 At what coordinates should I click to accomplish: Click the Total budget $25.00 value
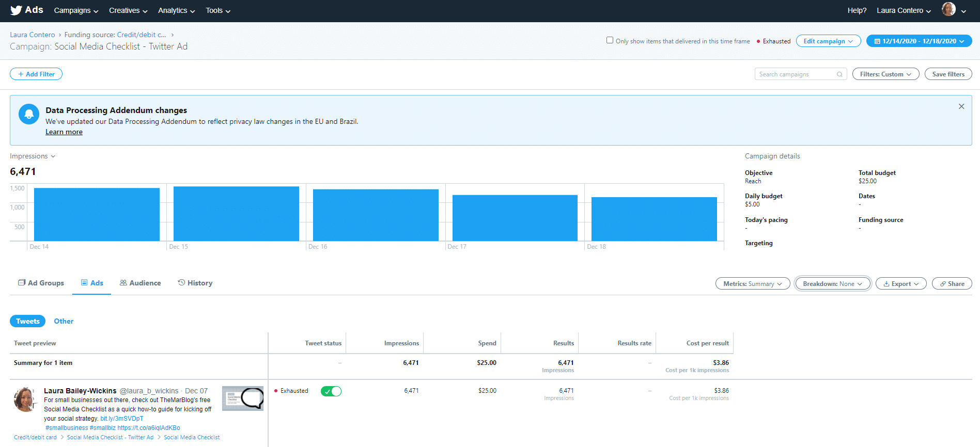click(x=867, y=181)
